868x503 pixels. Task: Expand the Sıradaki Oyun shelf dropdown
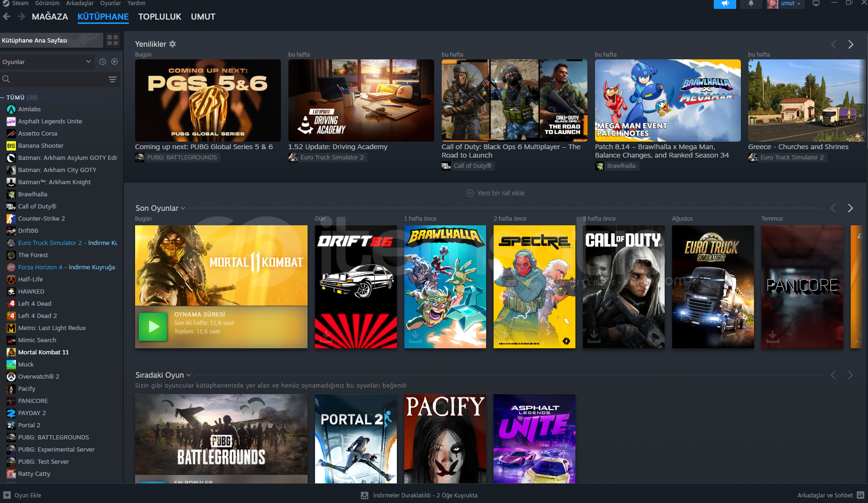point(188,375)
